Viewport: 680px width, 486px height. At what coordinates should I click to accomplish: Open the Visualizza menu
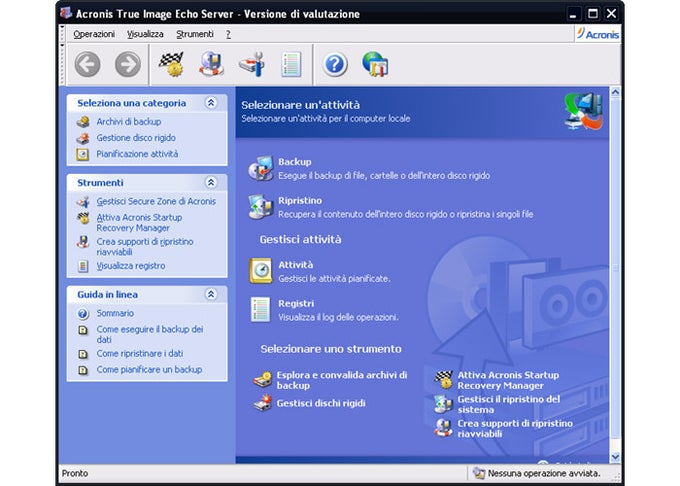[x=145, y=34]
